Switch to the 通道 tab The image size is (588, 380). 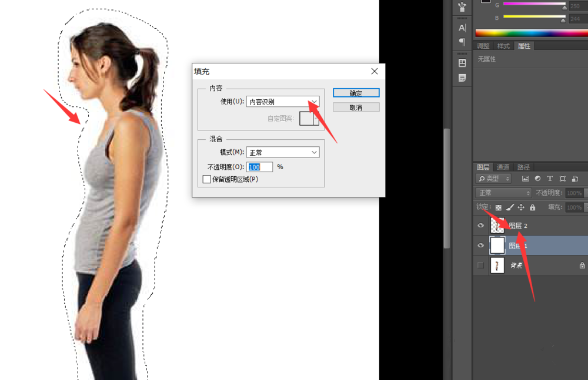coord(503,167)
